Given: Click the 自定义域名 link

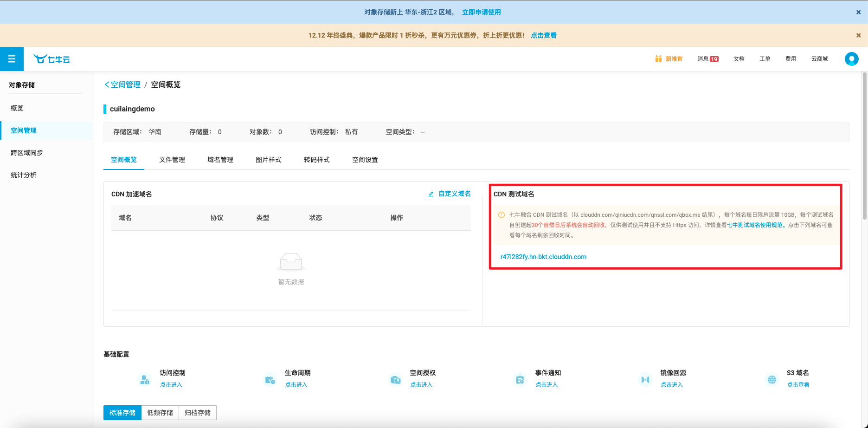Looking at the screenshot, I should (455, 194).
